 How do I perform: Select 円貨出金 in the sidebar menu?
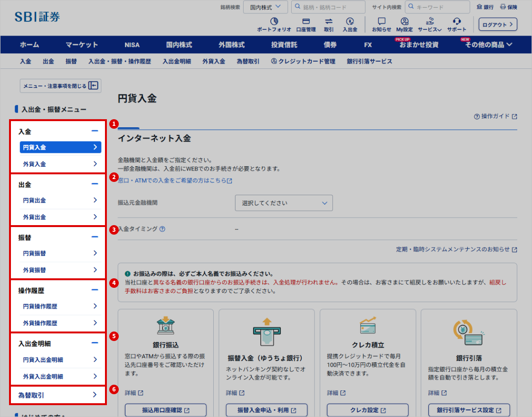(x=60, y=200)
